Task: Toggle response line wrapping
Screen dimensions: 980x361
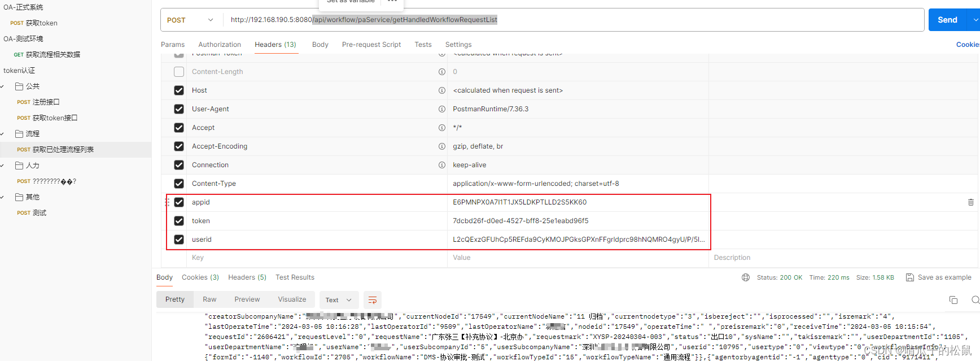Action: [373, 300]
